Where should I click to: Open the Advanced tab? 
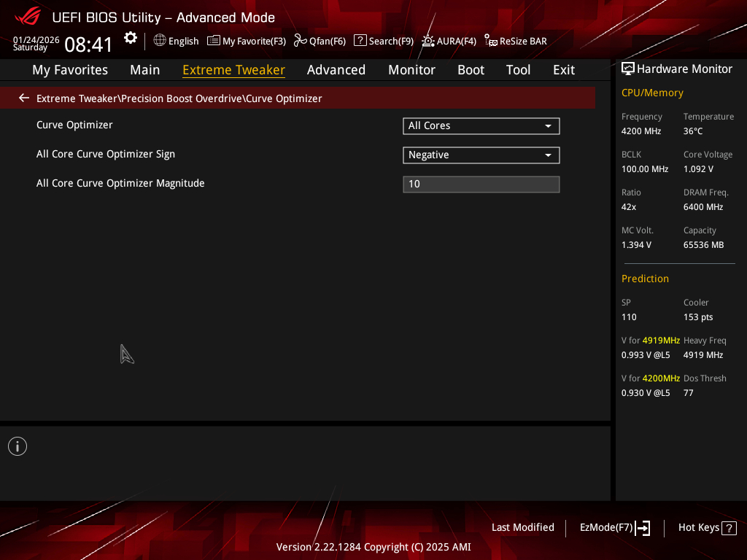point(336,70)
